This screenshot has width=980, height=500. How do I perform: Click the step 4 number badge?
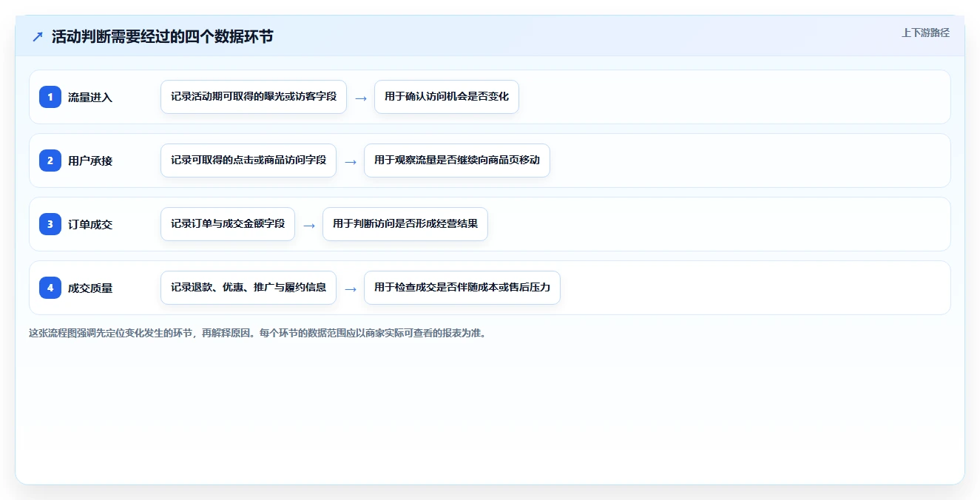pyautogui.click(x=50, y=288)
